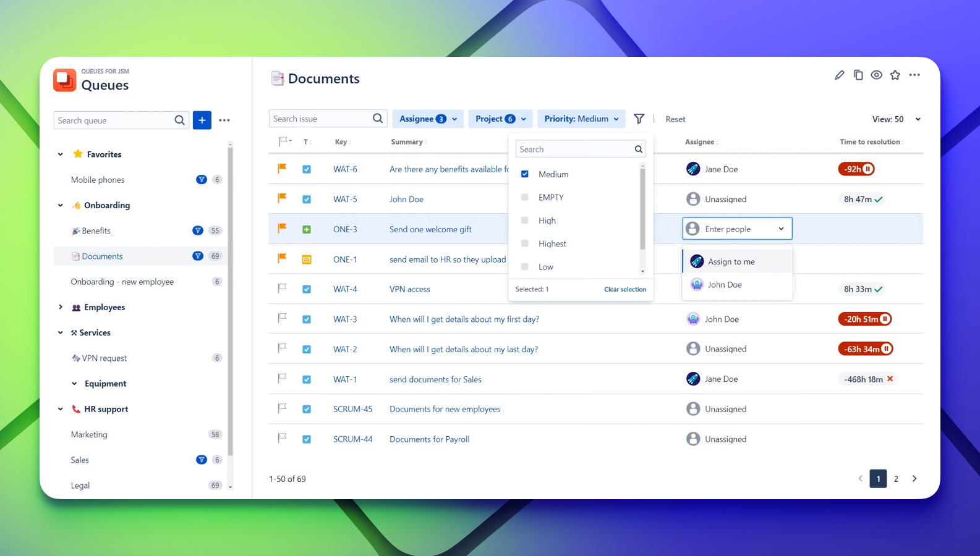This screenshot has width=980, height=556.
Task: Collapse the Equipment group
Action: (x=74, y=384)
